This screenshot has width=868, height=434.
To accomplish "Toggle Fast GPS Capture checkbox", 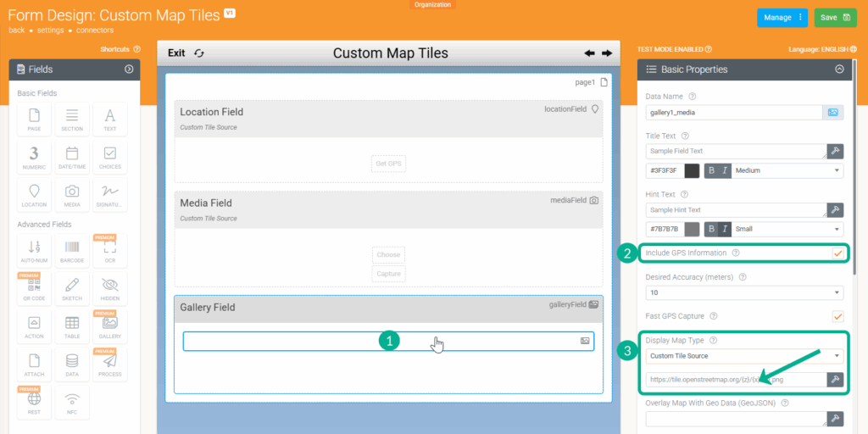I will (837, 316).
